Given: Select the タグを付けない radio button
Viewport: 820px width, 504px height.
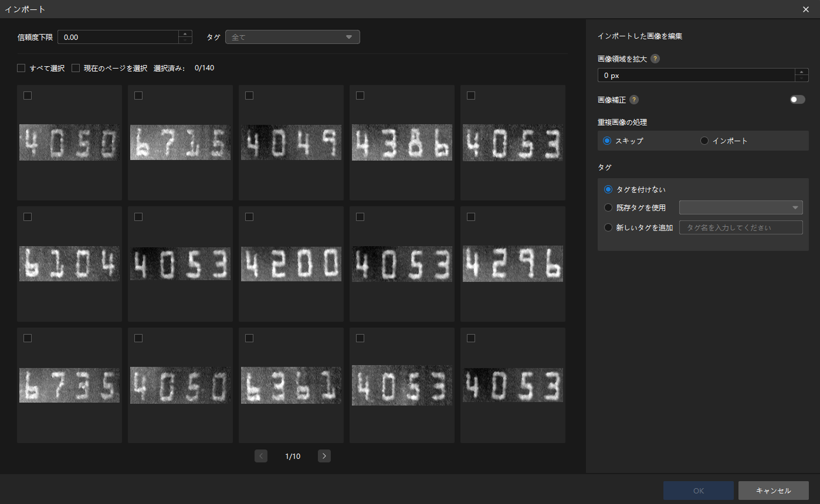Looking at the screenshot, I should pos(608,189).
